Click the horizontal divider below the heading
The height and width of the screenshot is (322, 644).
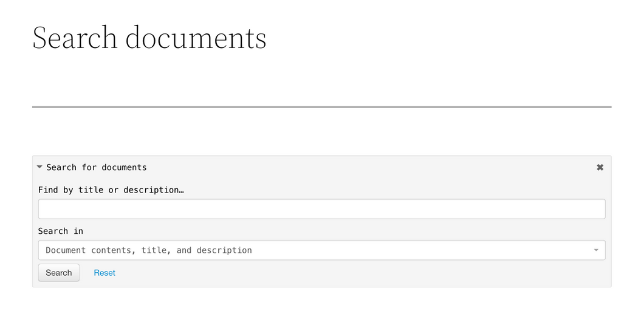point(321,107)
